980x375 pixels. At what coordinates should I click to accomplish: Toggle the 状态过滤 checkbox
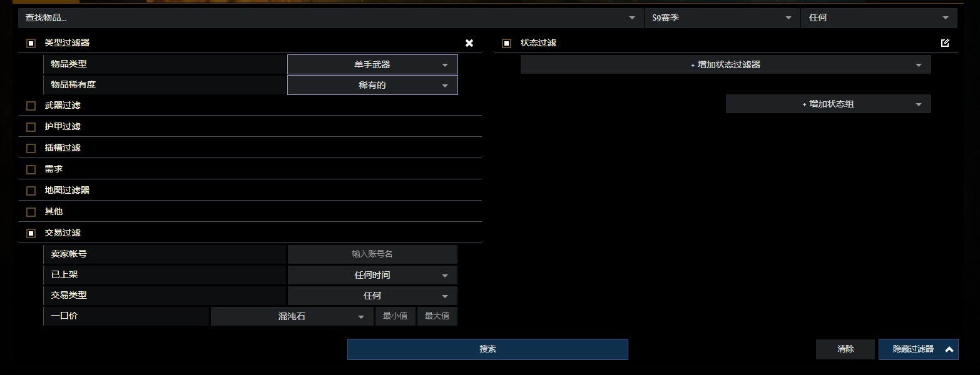point(506,43)
